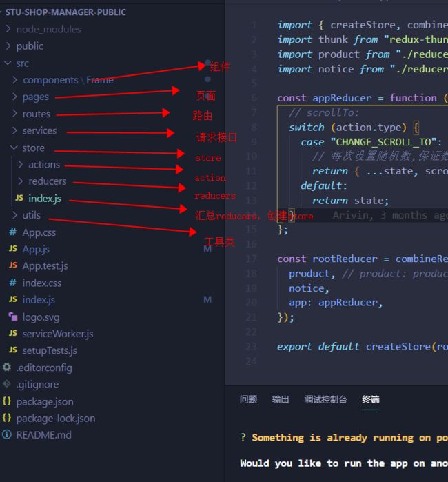Click the JS icon of src index.js

point(13,299)
